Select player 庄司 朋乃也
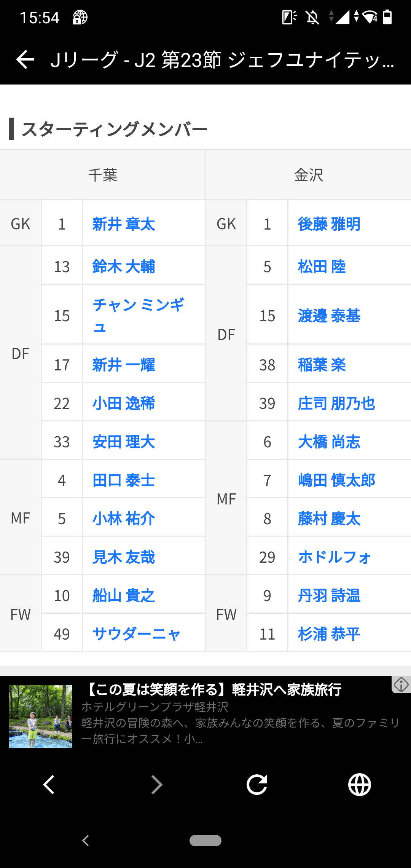Image resolution: width=411 pixels, height=868 pixels. pyautogui.click(x=336, y=403)
